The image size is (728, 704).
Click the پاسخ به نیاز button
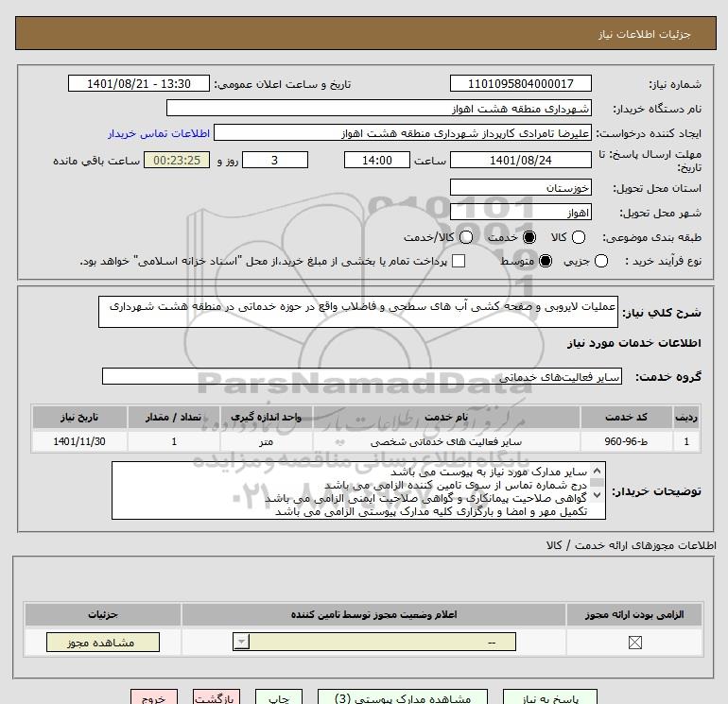(x=550, y=698)
